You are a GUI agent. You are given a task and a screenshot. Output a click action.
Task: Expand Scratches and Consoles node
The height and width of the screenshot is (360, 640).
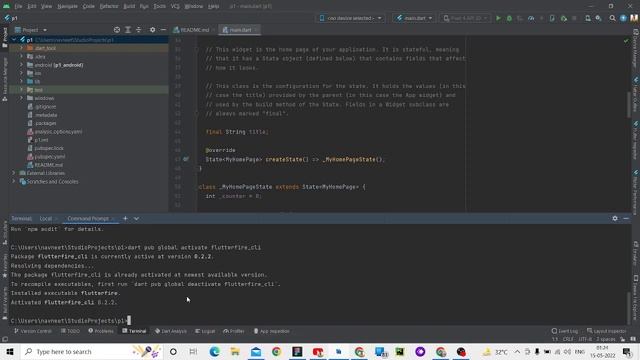coord(13,181)
